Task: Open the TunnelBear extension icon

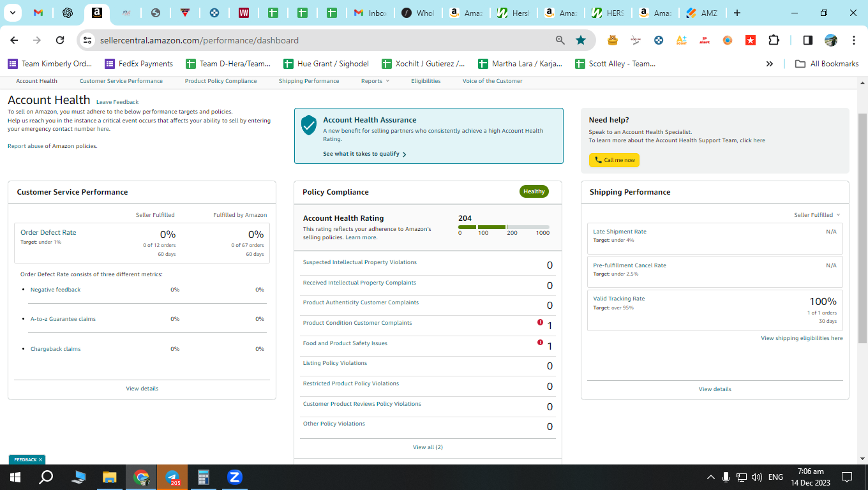Action: (613, 40)
